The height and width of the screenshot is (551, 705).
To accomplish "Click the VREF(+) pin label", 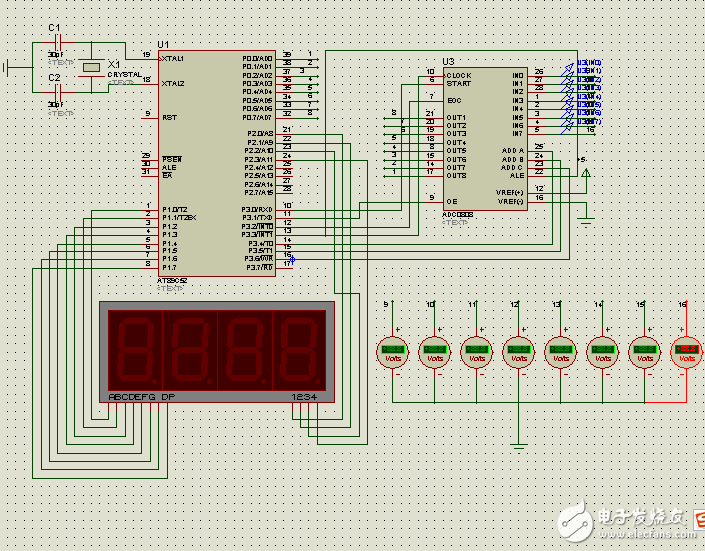I will point(510,193).
